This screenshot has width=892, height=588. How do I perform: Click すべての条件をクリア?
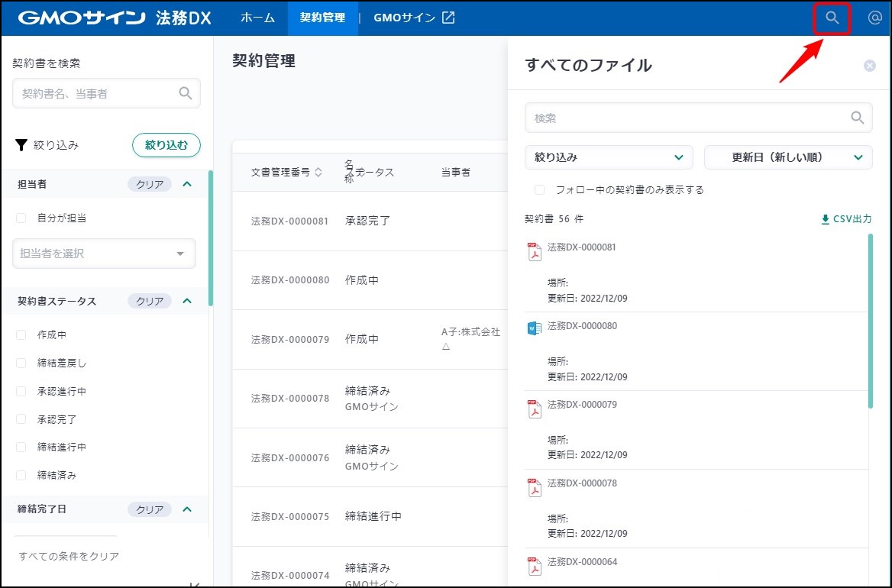(x=69, y=556)
